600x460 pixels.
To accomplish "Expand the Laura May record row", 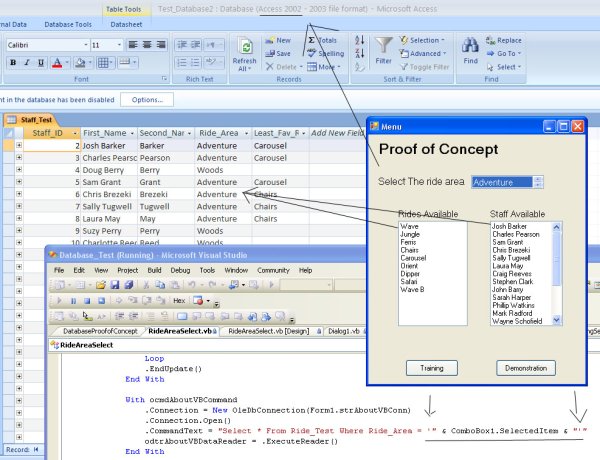I will [x=19, y=218].
